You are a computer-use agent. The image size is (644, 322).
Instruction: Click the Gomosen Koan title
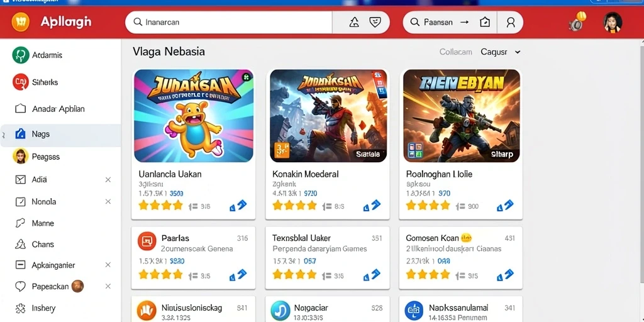[x=433, y=238]
